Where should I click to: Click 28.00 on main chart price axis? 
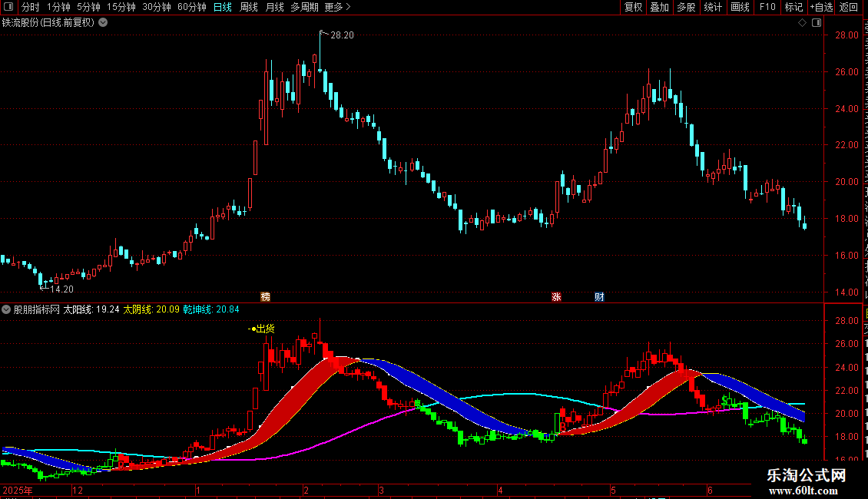tap(846, 35)
